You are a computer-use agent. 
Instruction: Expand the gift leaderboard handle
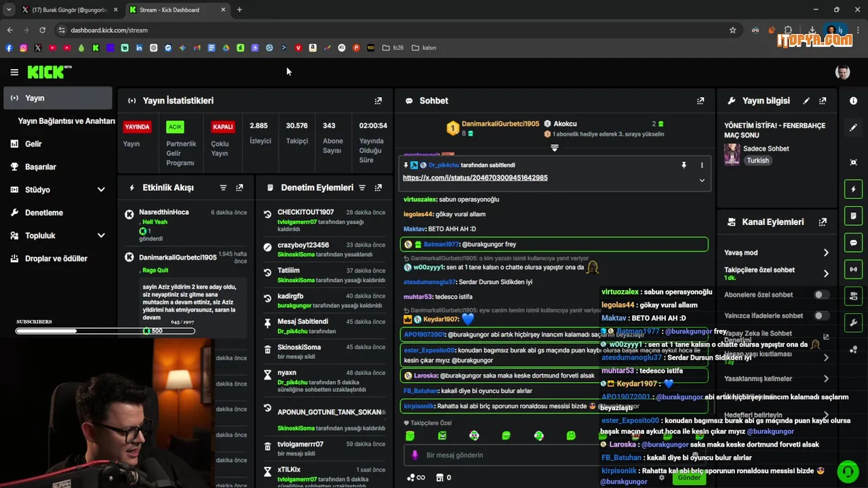[x=554, y=148]
